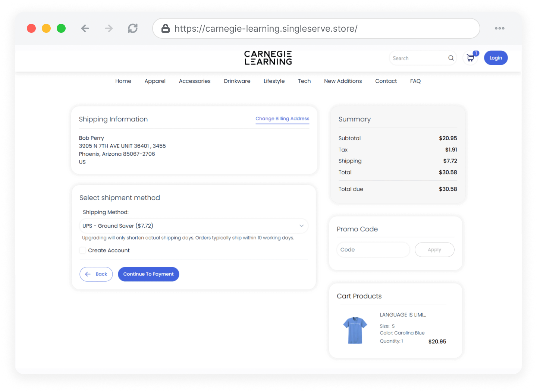Click the Tax $1.91 amount
This screenshot has height=392, width=537.
451,150
